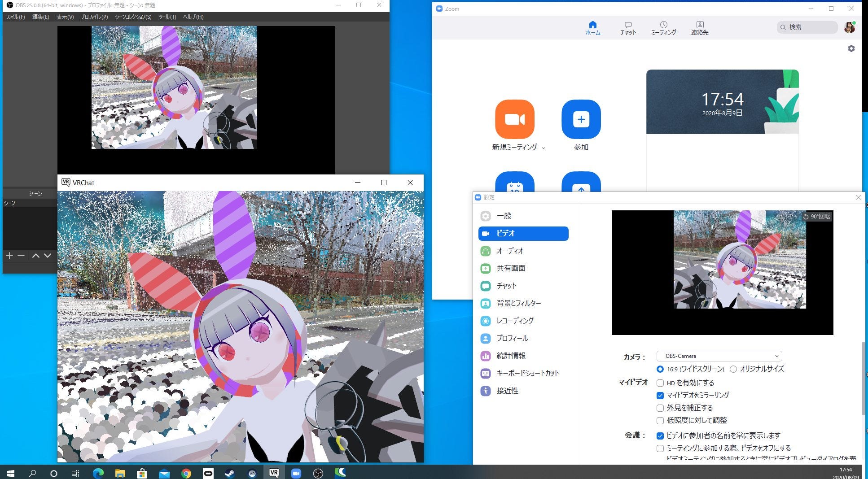The height and width of the screenshot is (479, 868).
Task: Open Google Chrome from taskbar
Action: pyautogui.click(x=186, y=473)
